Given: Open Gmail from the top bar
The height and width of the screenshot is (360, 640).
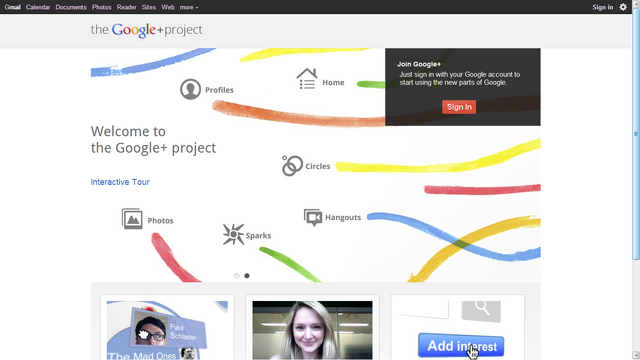Looking at the screenshot, I should click(x=13, y=7).
